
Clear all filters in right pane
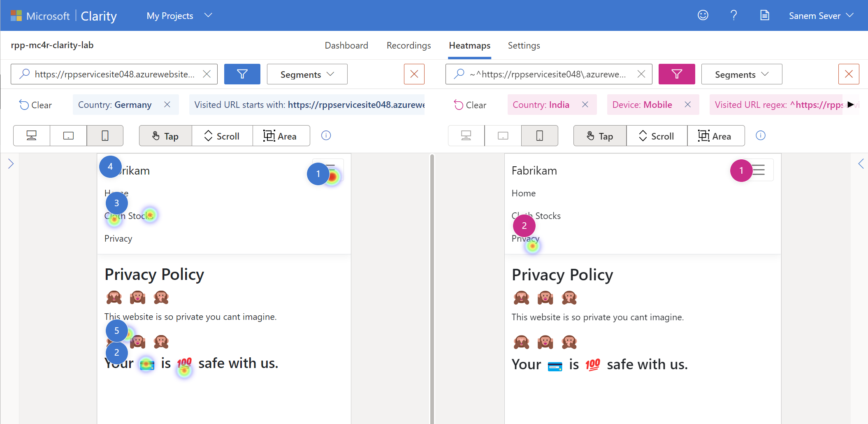(x=470, y=105)
